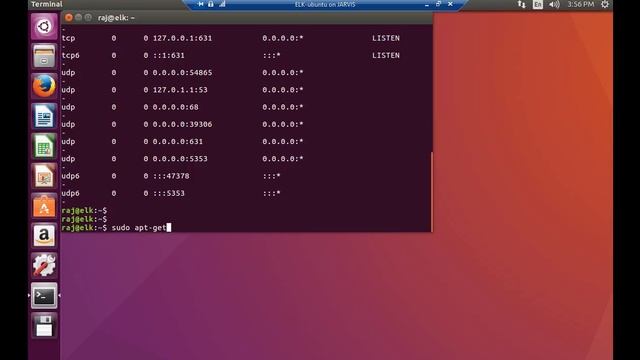Launch Firefox from the launcher
Viewport: 640px width, 360px height.
pyautogui.click(x=44, y=86)
